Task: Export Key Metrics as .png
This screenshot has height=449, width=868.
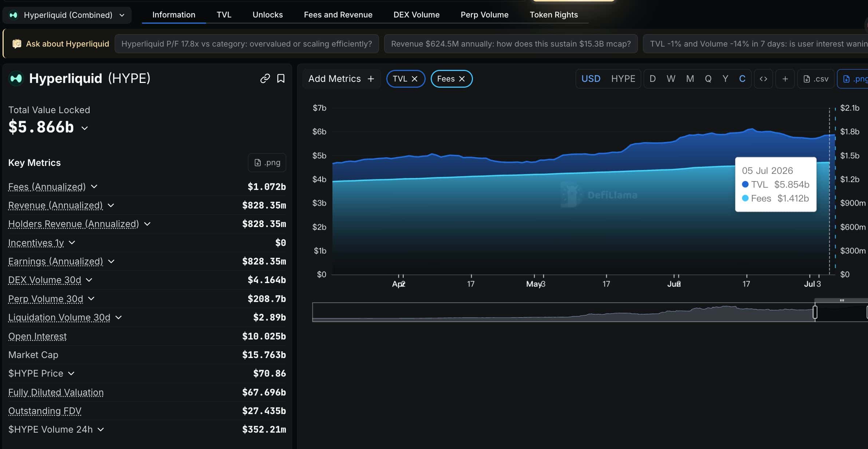Action: click(x=267, y=163)
